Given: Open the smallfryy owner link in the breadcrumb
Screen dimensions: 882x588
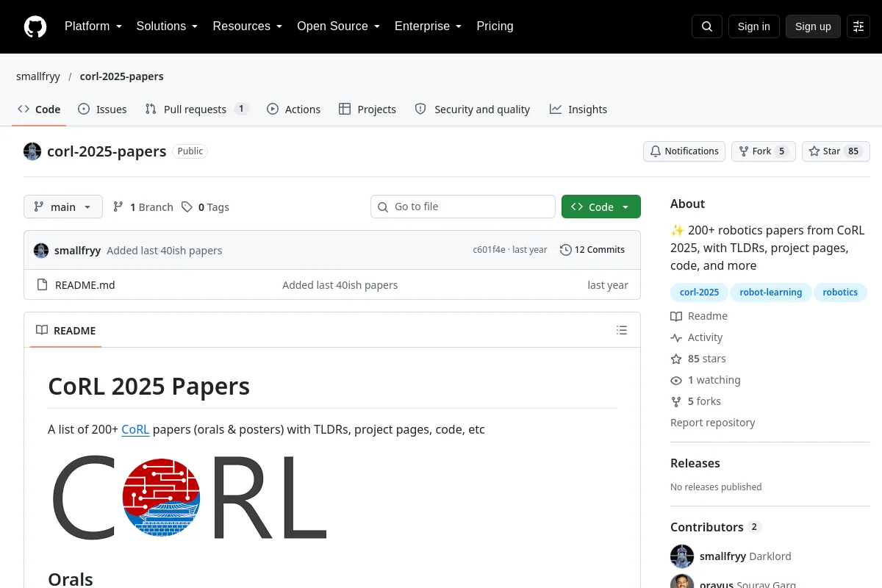Looking at the screenshot, I should [x=38, y=76].
